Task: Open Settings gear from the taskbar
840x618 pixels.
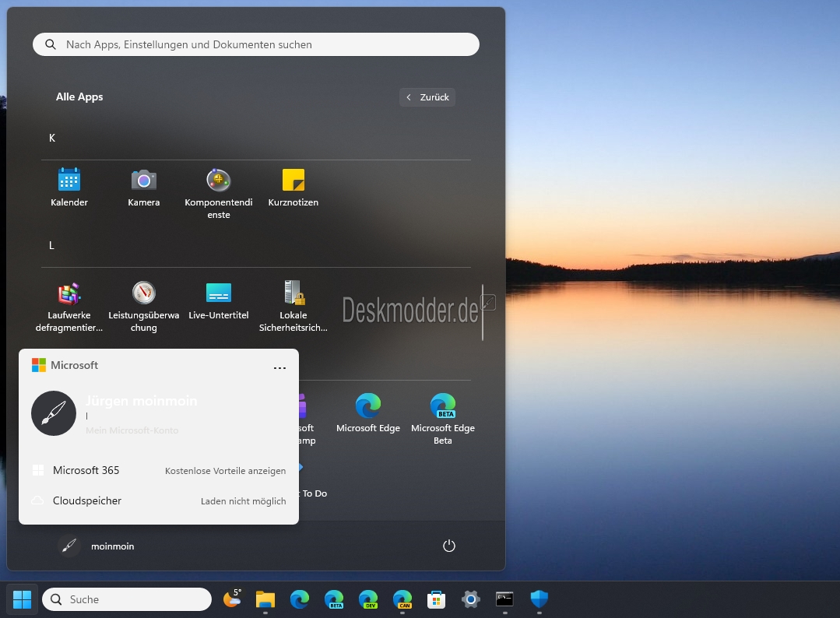Action: pos(470,599)
